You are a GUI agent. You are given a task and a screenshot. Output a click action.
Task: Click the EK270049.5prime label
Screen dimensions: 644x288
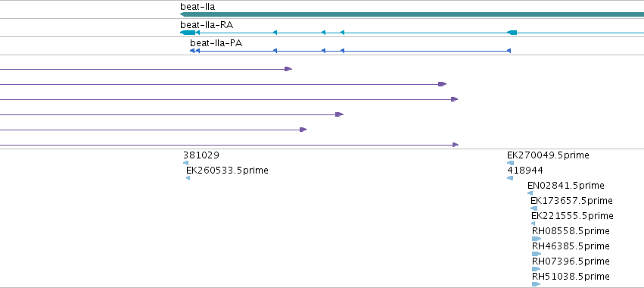coord(549,155)
